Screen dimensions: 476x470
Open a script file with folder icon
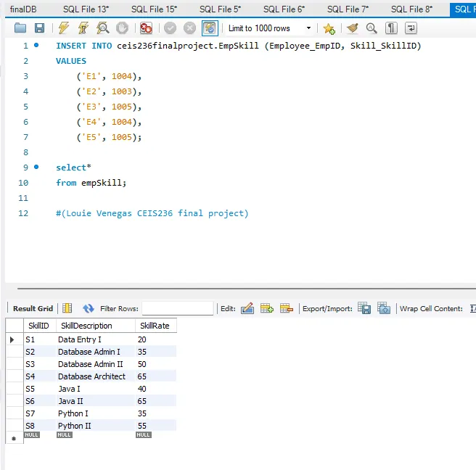point(20,28)
